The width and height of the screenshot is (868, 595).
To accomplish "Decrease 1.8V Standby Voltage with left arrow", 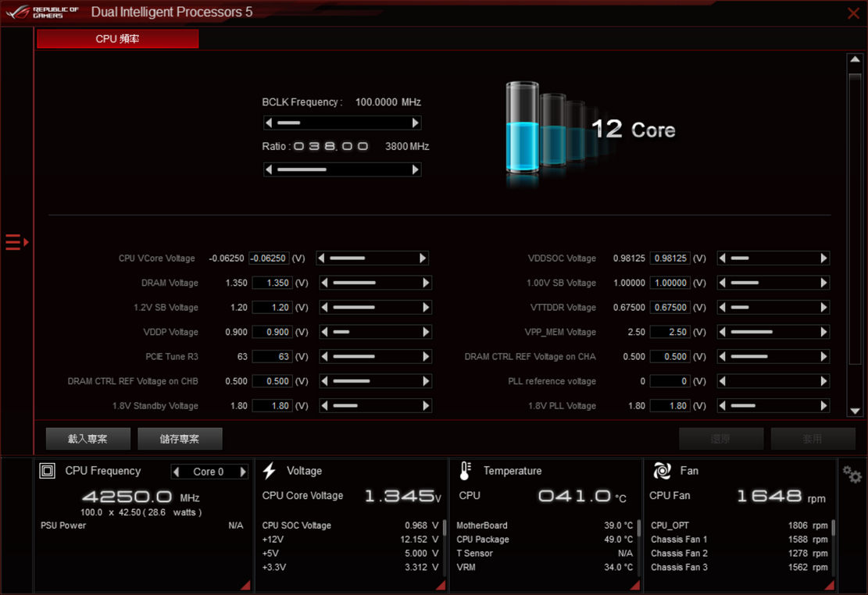I will pyautogui.click(x=325, y=406).
